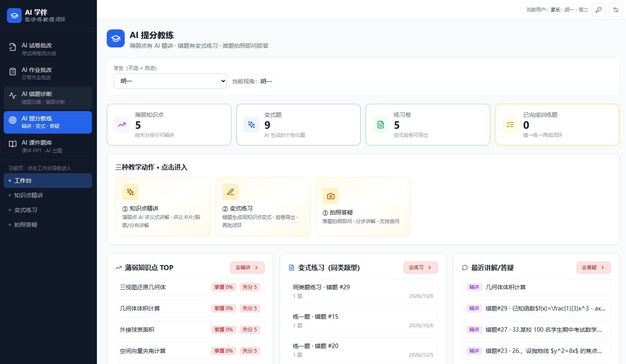The width and height of the screenshot is (626, 364).
Task: Select 空间向量夹角计算 weak point row
Action: pyautogui.click(x=190, y=351)
